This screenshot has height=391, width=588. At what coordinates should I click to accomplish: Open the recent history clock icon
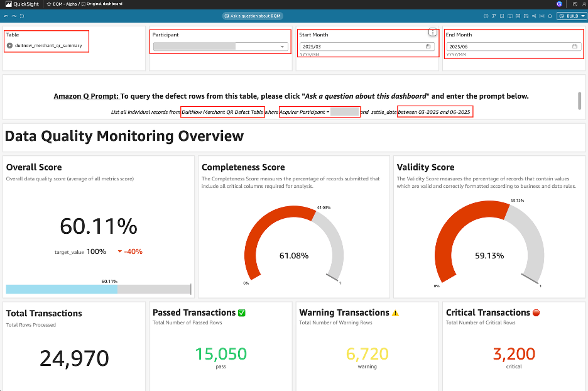(486, 16)
